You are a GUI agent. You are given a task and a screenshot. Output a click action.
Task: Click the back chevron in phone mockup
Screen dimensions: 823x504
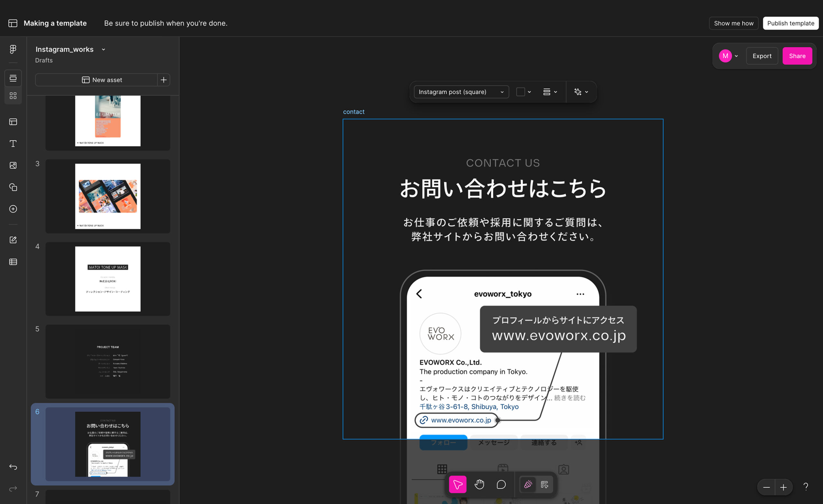[x=419, y=294]
